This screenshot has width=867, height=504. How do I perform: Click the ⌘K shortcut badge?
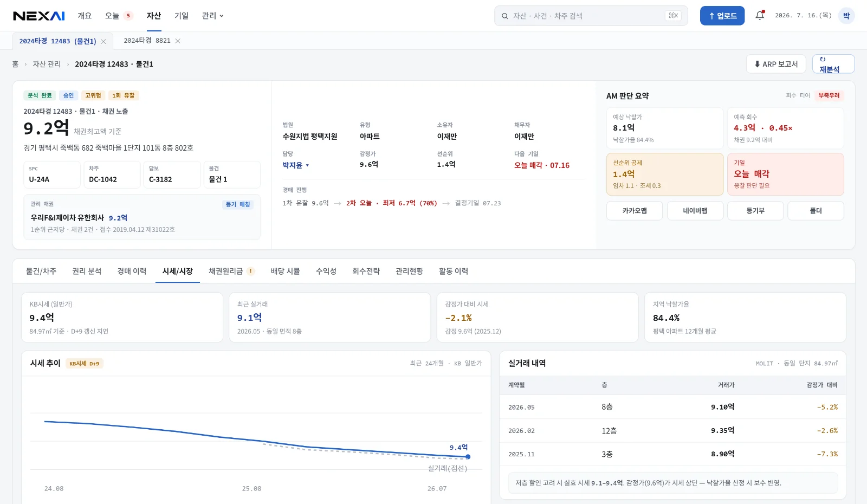(x=673, y=16)
